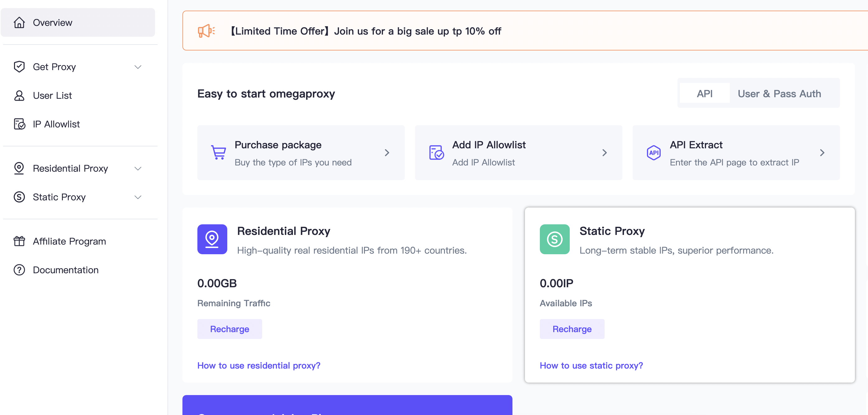868x415 pixels.
Task: Click the Affiliate Program gift icon
Action: click(19, 241)
